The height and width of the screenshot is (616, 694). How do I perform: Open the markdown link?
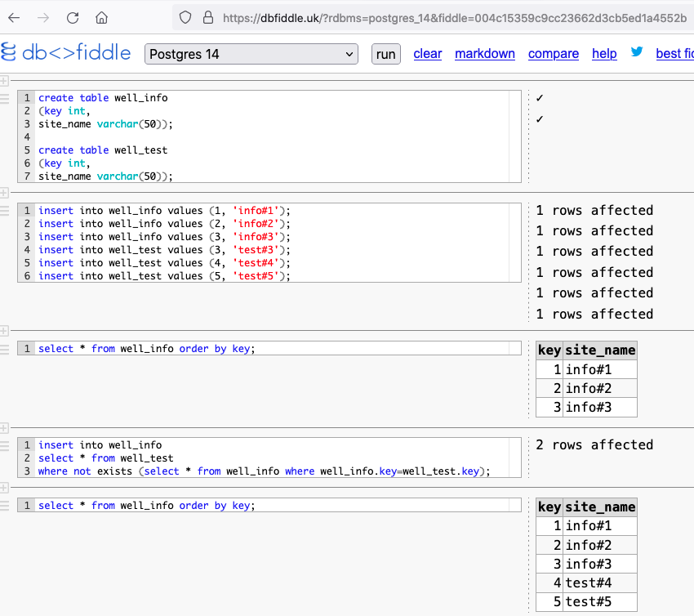pyautogui.click(x=485, y=54)
